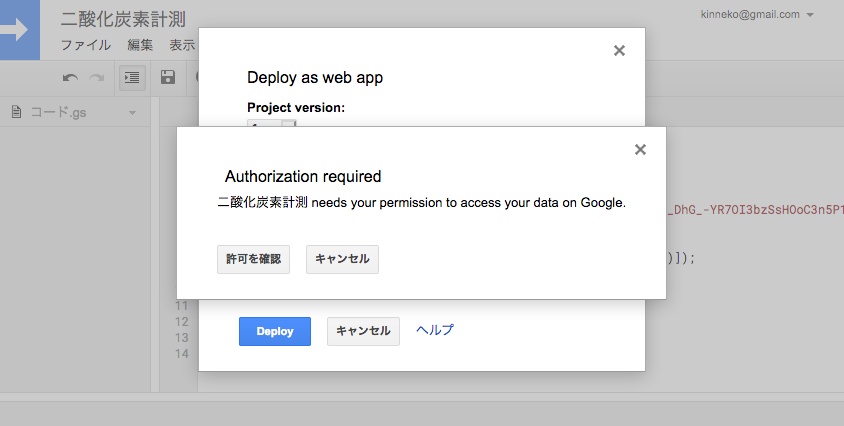Click the 許可を確認 button
The image size is (844, 426).
(x=253, y=259)
